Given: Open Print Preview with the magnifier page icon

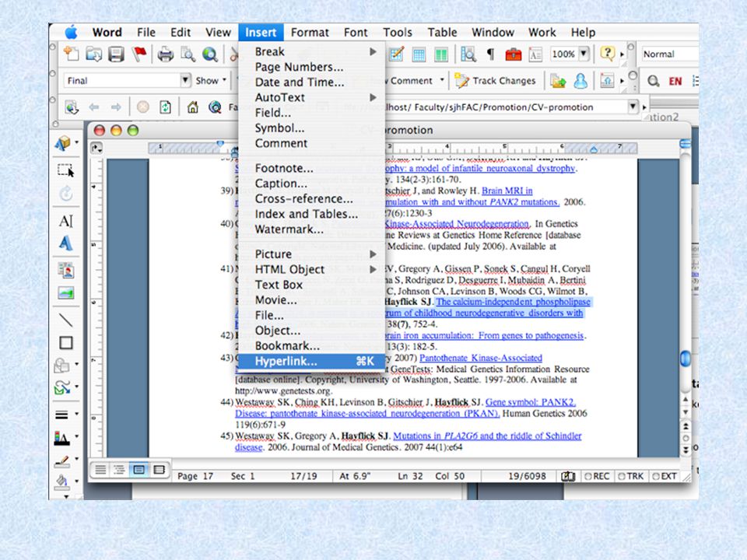Looking at the screenshot, I should click(x=188, y=54).
